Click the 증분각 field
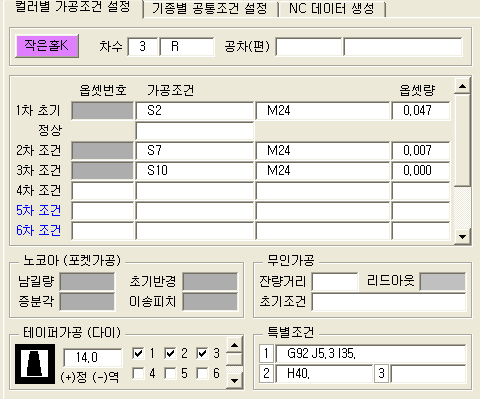480x399 pixels. point(87,302)
